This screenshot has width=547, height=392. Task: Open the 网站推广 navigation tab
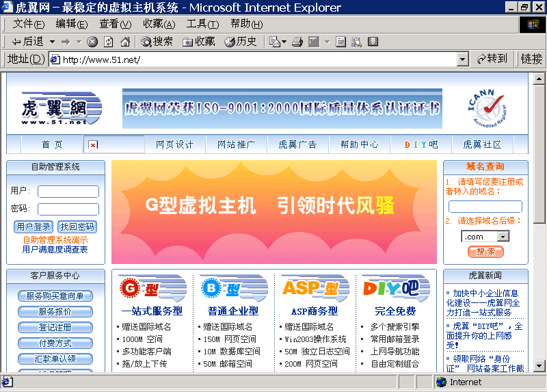(x=236, y=144)
